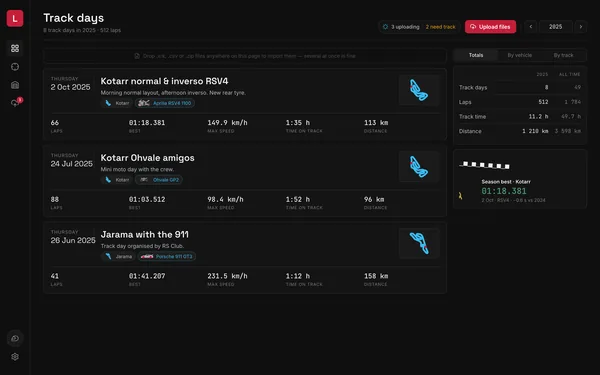Click the Kotarr track map thumbnail for 2 Oct
600x375 pixels.
(x=419, y=90)
